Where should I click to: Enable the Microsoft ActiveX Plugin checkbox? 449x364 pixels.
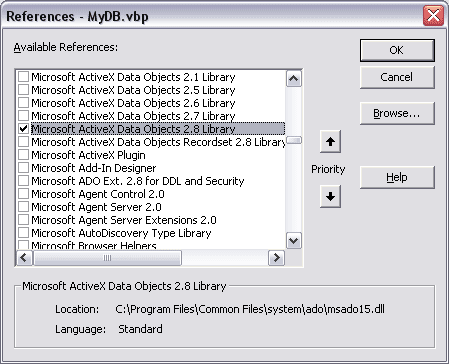23,155
